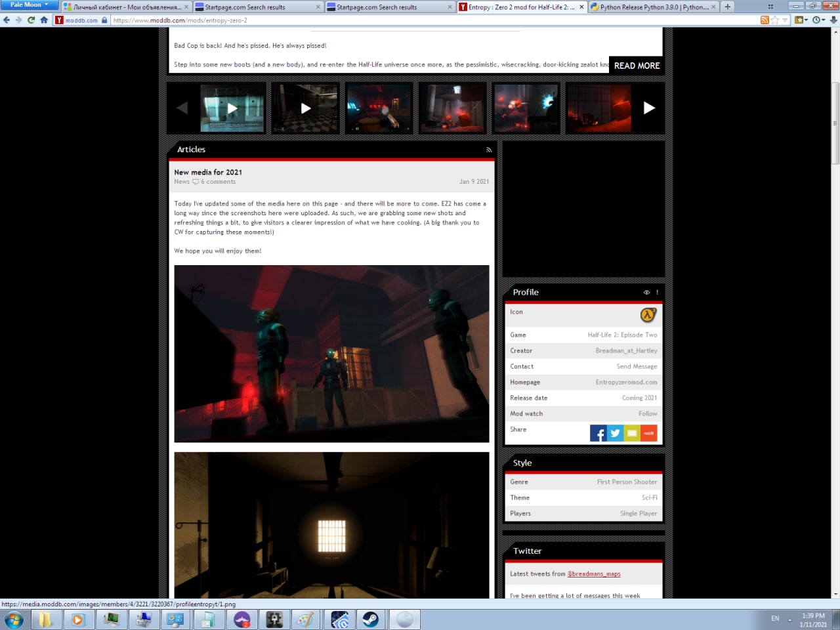
Task: Click the Pale Moon taskbar button
Action: point(404,619)
